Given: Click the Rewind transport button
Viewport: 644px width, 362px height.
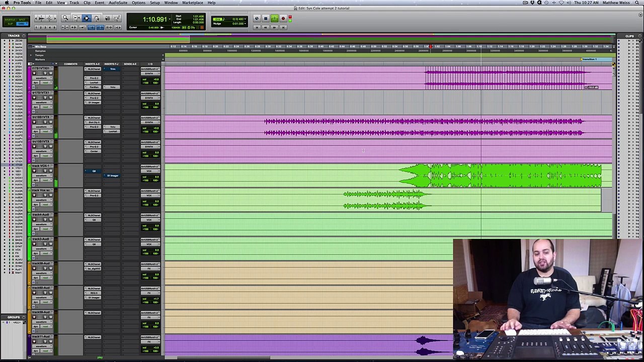Looking at the screenshot, I should click(x=266, y=27).
